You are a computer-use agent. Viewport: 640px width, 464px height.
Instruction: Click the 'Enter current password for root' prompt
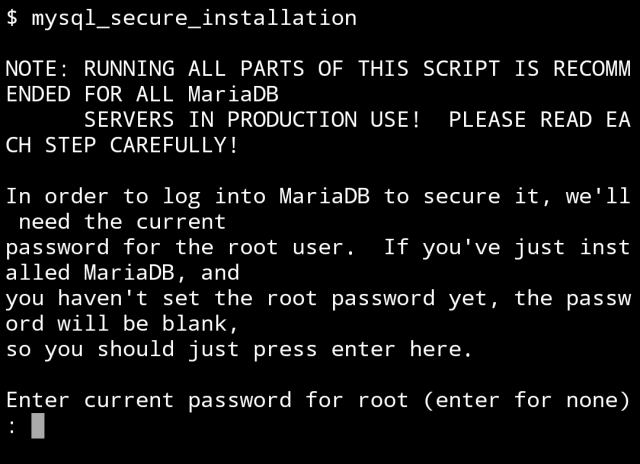[207, 400]
